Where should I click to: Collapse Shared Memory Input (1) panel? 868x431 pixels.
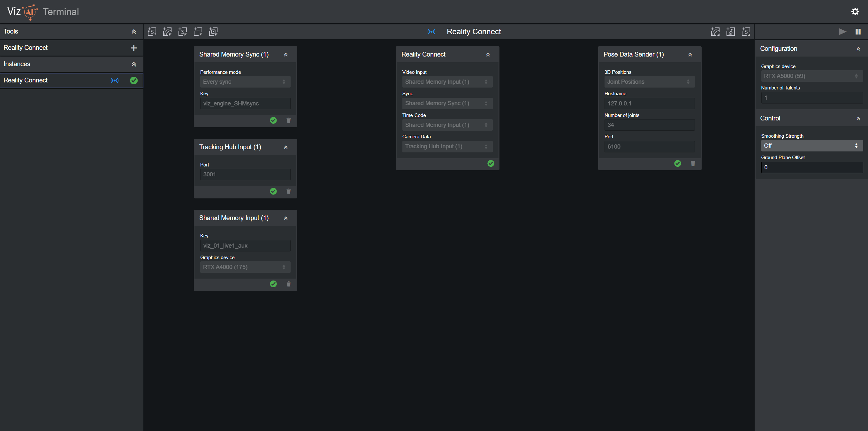(x=286, y=218)
